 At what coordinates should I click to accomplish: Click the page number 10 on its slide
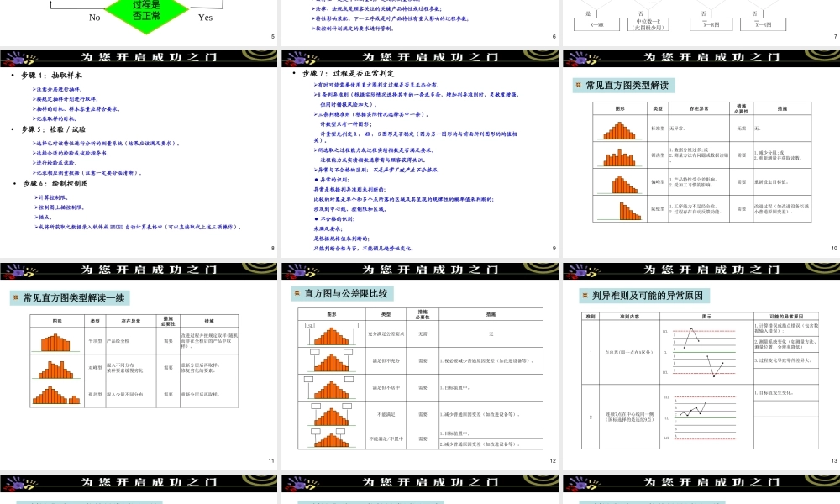coord(833,248)
